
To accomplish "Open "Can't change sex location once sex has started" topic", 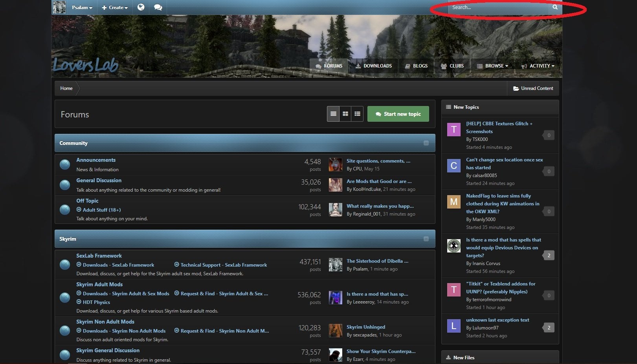I will pos(505,164).
